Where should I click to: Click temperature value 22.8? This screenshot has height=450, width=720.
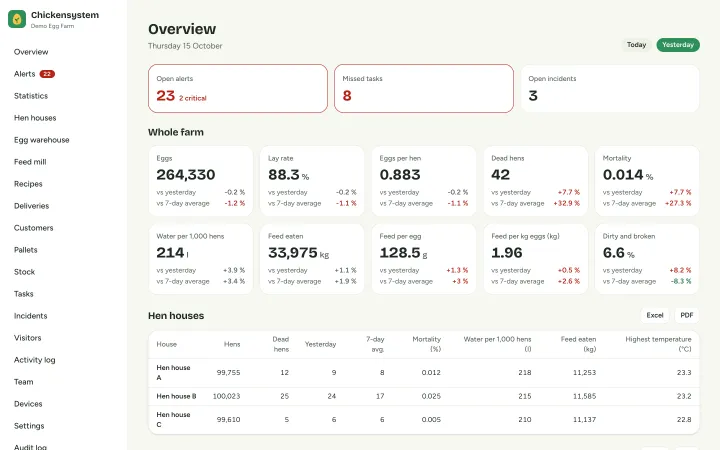coord(684,420)
